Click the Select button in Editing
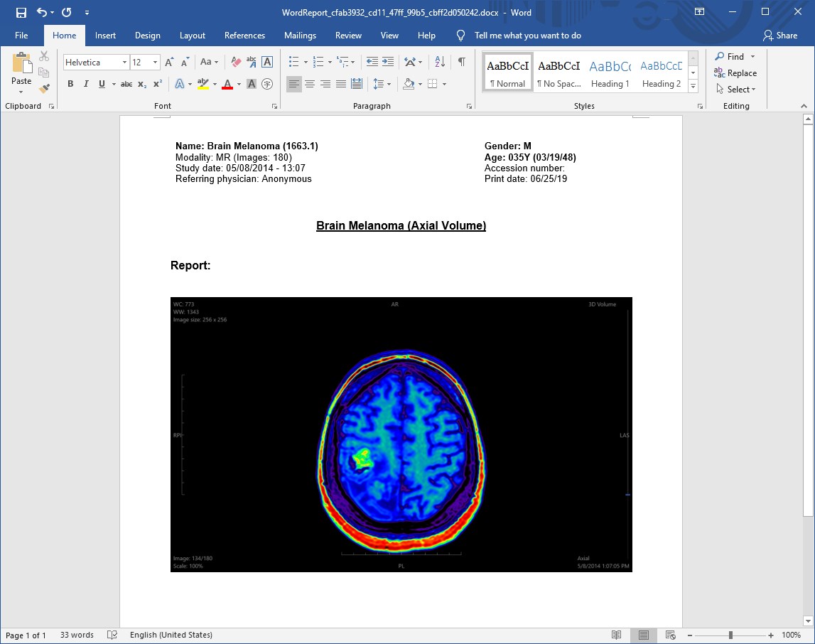This screenshot has height=644, width=815. coord(735,90)
